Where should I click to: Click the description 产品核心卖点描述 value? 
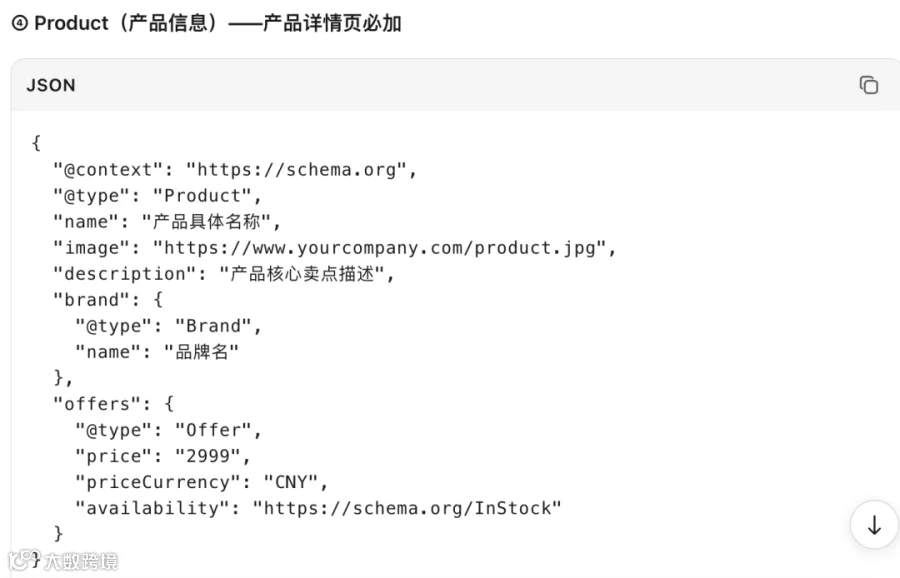click(301, 274)
